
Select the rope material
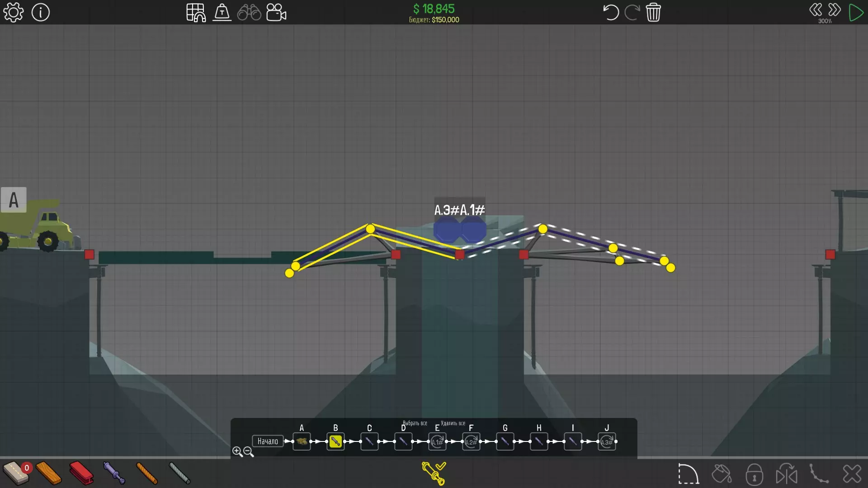tap(147, 473)
